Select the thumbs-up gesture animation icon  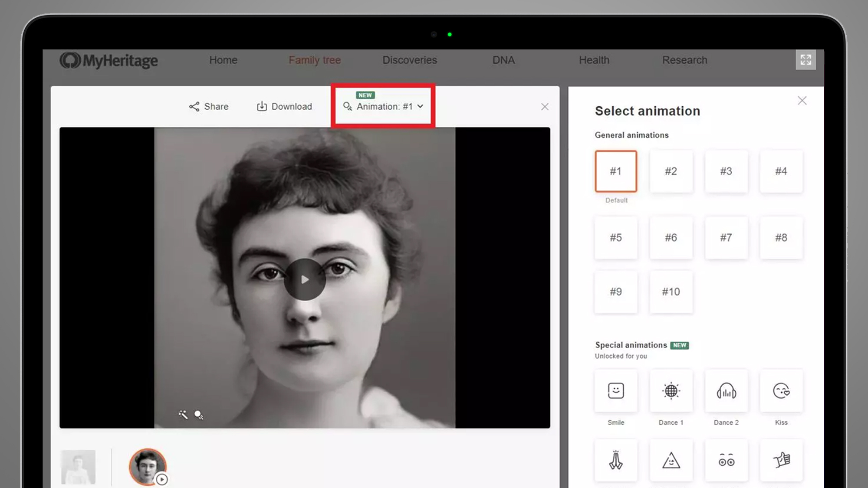[781, 461]
